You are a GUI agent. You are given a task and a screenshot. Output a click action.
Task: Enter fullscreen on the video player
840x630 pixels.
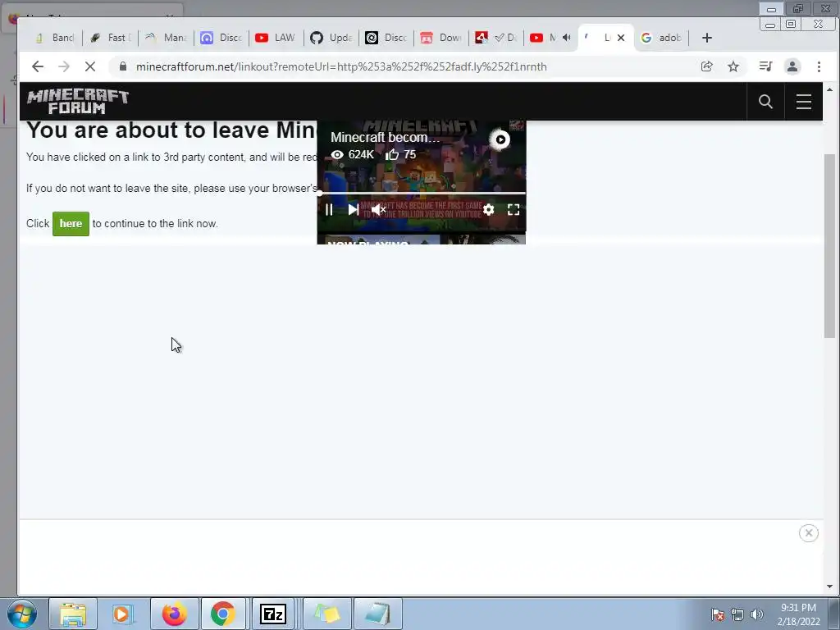(514, 209)
